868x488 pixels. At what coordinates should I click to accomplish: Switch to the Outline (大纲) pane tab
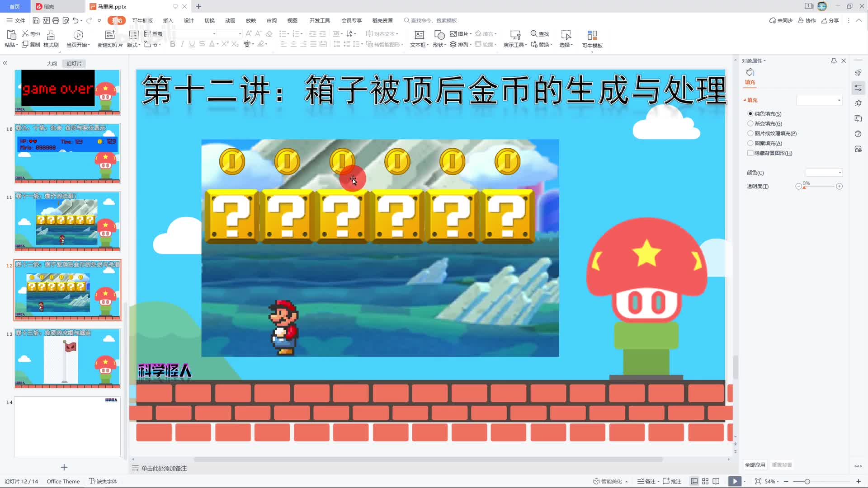pos(52,64)
